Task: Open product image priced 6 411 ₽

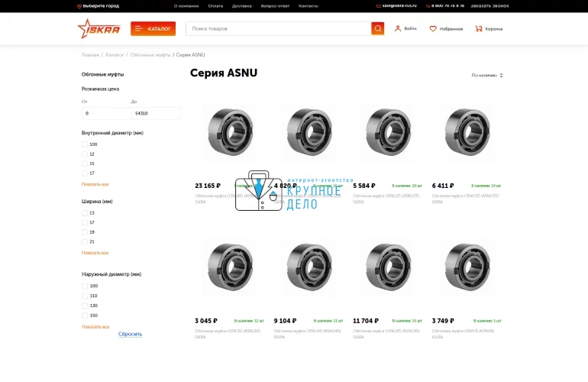Action: pos(467,132)
